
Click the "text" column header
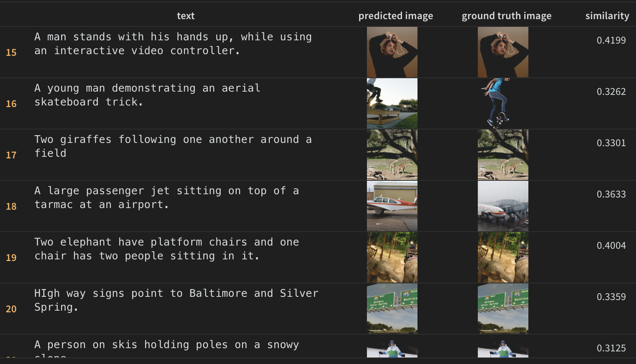(x=185, y=16)
